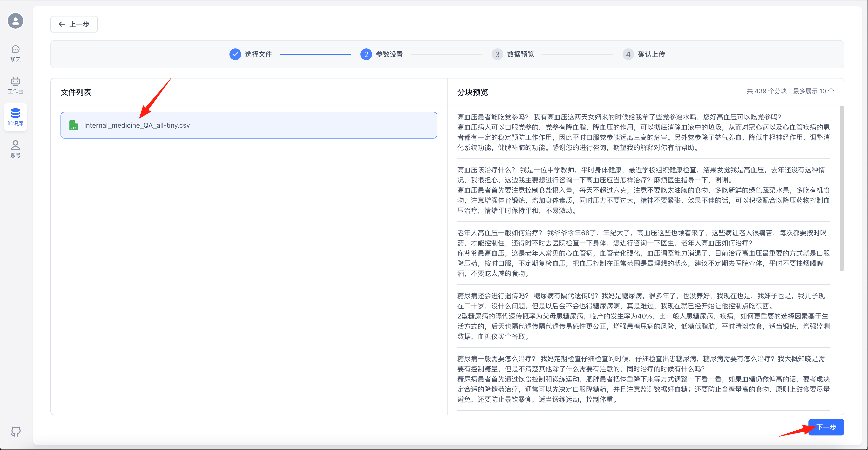Viewport: 868px width, 450px height.
Task: Click step 2 parameter settings circle
Action: coord(366,54)
